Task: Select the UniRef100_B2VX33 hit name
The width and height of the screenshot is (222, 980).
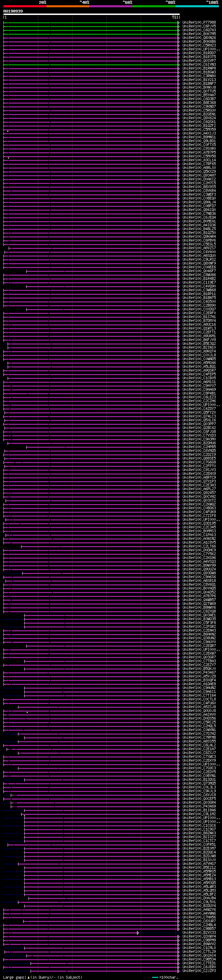Action: (199, 932)
